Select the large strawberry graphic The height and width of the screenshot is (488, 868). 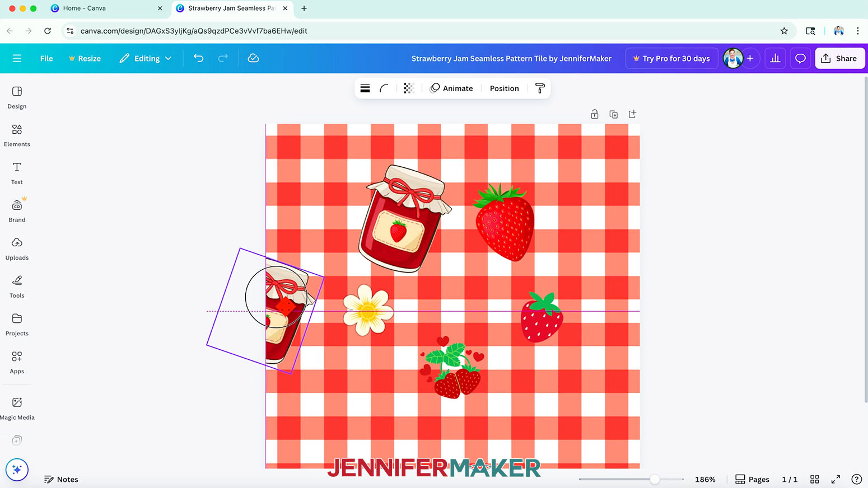tap(504, 223)
